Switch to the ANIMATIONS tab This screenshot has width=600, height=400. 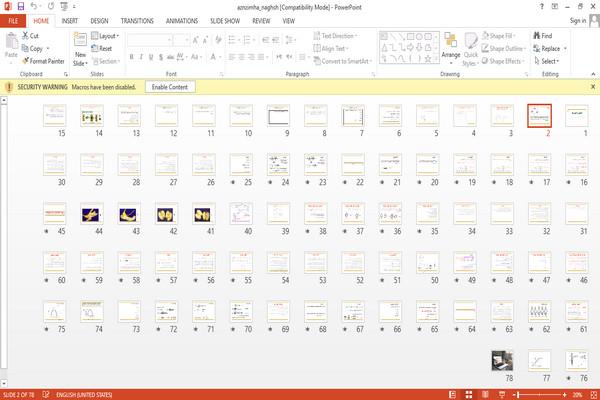tap(182, 21)
